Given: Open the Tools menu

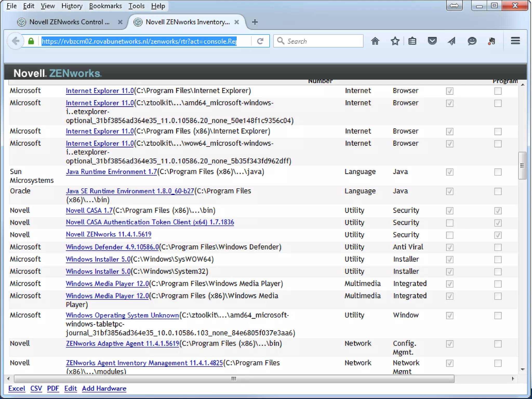Looking at the screenshot, I should (x=136, y=6).
